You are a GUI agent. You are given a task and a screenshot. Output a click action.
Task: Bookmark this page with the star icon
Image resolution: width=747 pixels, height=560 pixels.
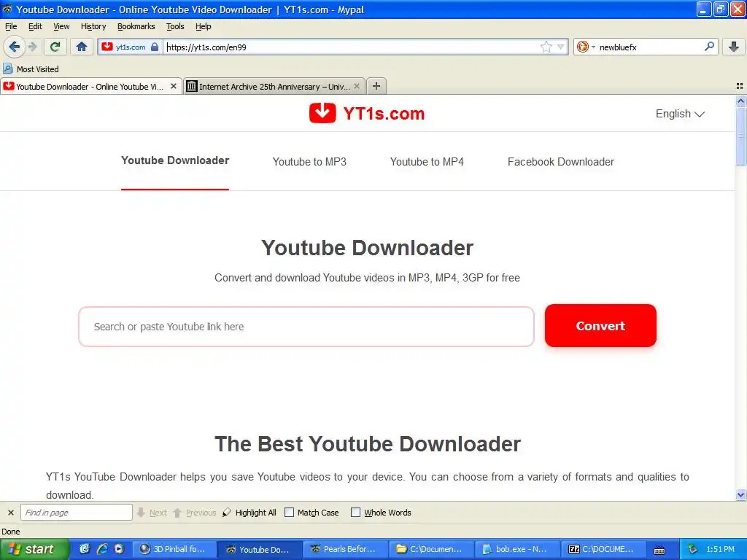click(546, 47)
